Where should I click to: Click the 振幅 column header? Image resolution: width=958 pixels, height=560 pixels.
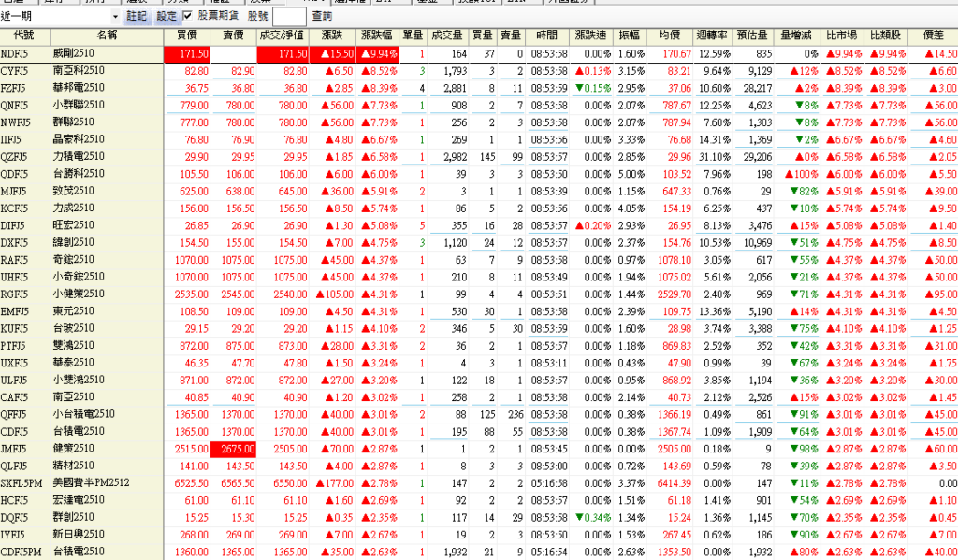pyautogui.click(x=630, y=35)
